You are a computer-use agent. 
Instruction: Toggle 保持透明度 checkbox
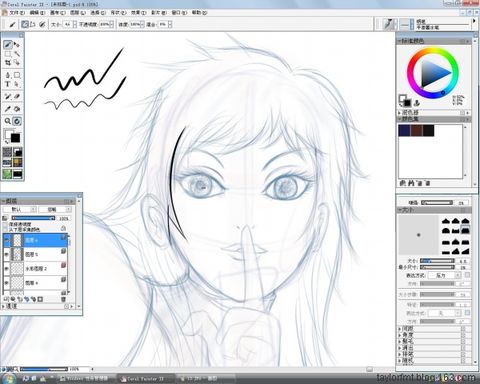click(5, 225)
